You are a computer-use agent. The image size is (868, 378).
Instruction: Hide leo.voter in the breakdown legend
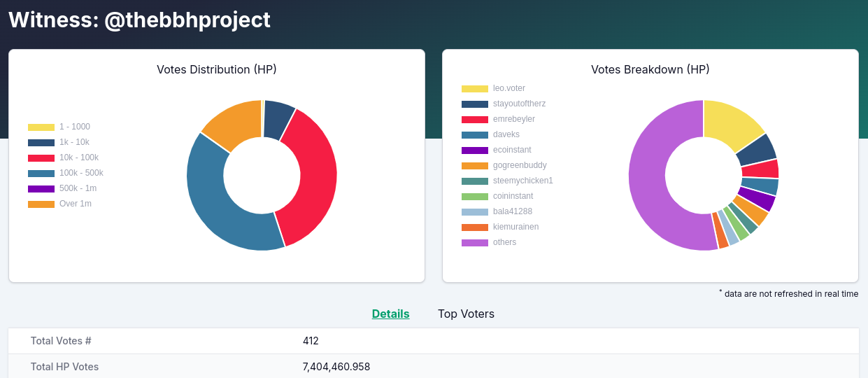(x=493, y=88)
